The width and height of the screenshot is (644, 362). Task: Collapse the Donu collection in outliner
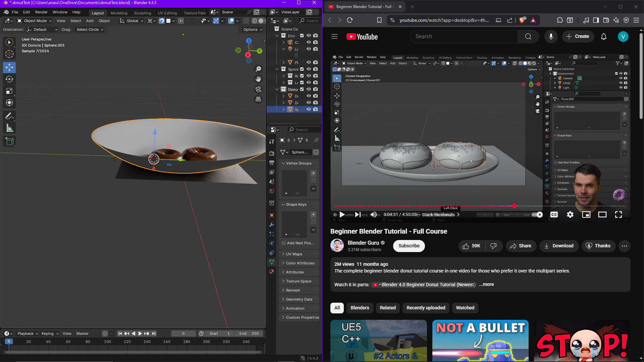coord(277,89)
